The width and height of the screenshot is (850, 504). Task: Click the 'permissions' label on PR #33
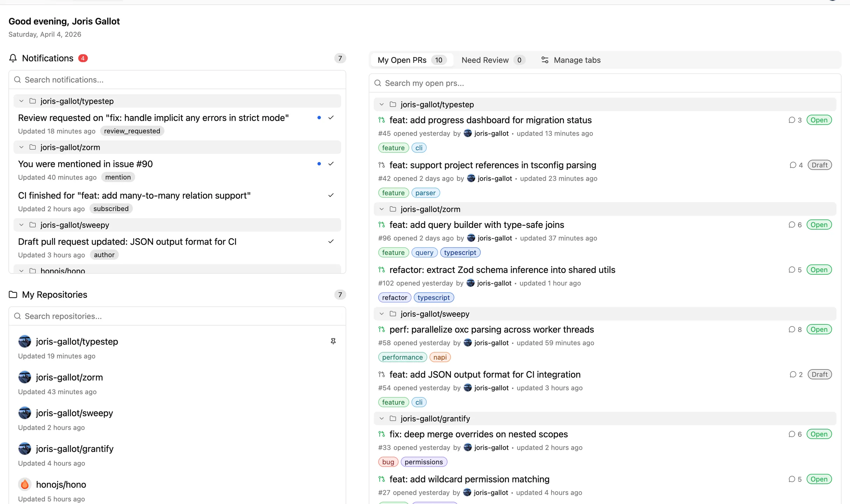pyautogui.click(x=424, y=462)
